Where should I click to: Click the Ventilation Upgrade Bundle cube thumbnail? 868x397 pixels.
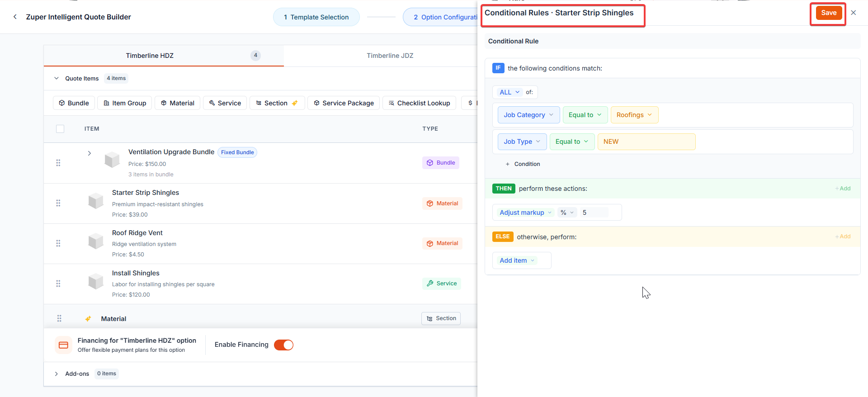coord(112,160)
